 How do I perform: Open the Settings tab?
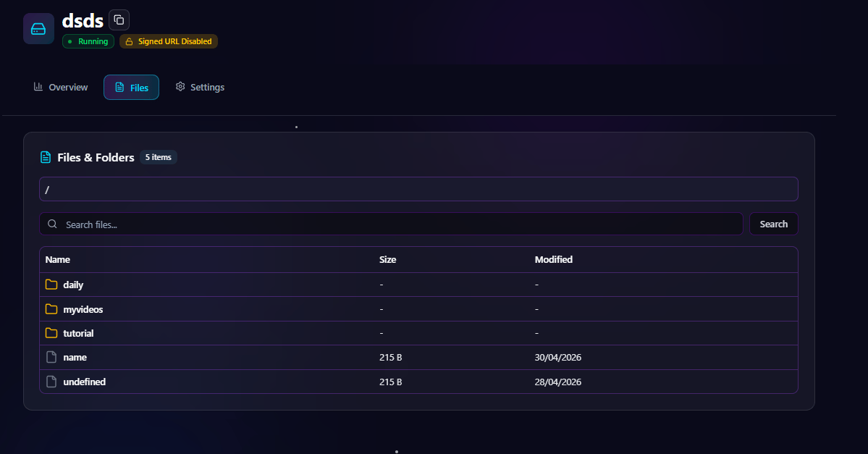pos(200,87)
